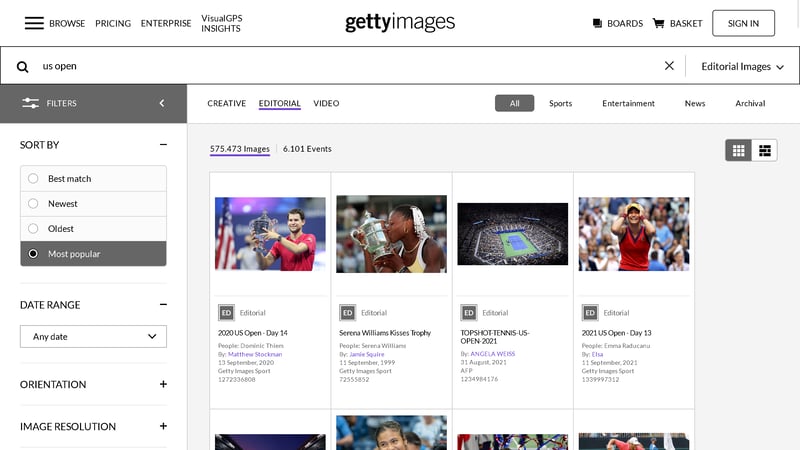The width and height of the screenshot is (800, 450).
Task: Switch to the Video tab
Action: point(326,104)
